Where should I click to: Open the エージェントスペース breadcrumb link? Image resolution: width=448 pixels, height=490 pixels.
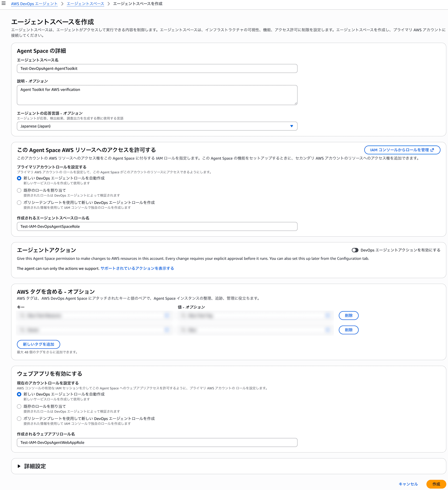point(85,4)
